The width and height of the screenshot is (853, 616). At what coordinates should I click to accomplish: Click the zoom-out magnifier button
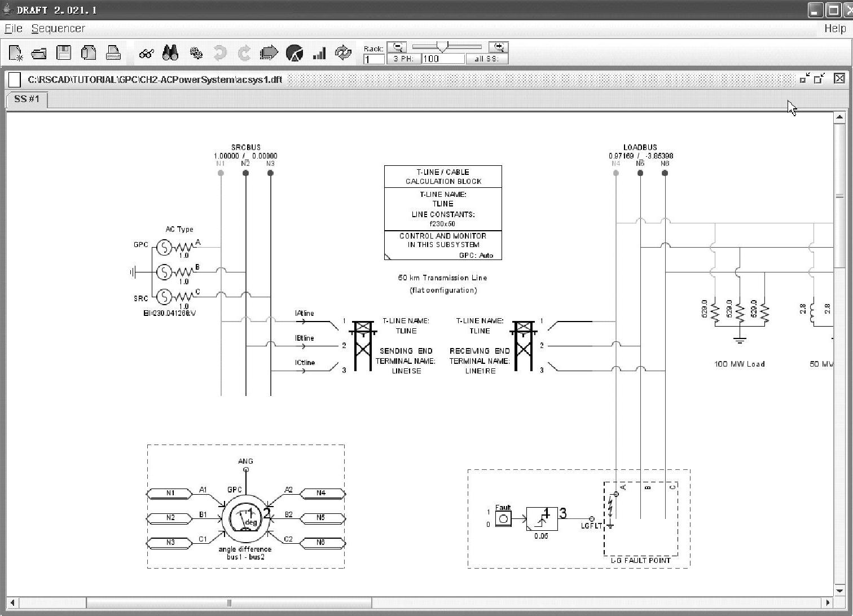click(x=399, y=47)
